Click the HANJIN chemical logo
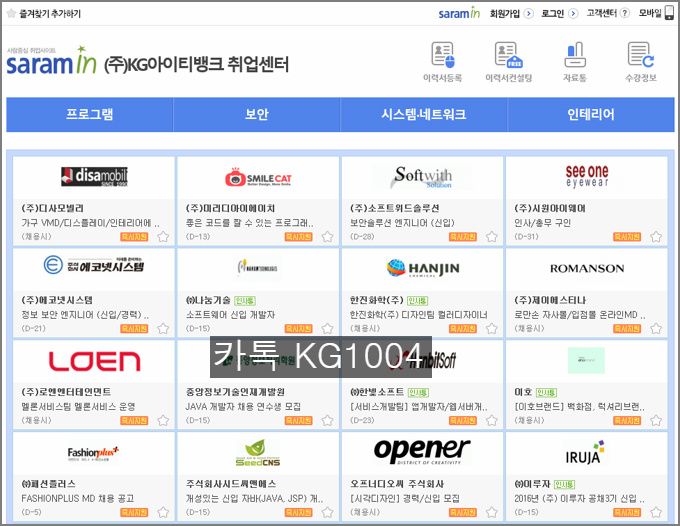The width and height of the screenshot is (680, 526). [x=423, y=268]
